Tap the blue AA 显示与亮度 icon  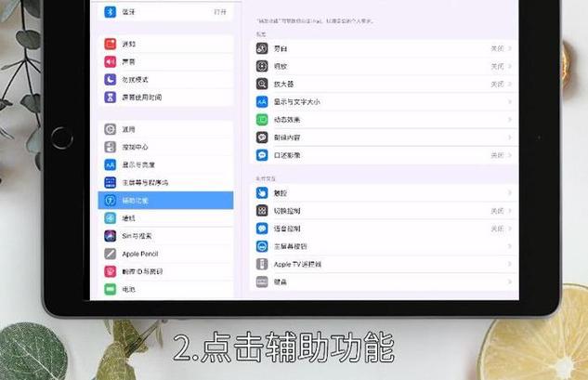110,164
